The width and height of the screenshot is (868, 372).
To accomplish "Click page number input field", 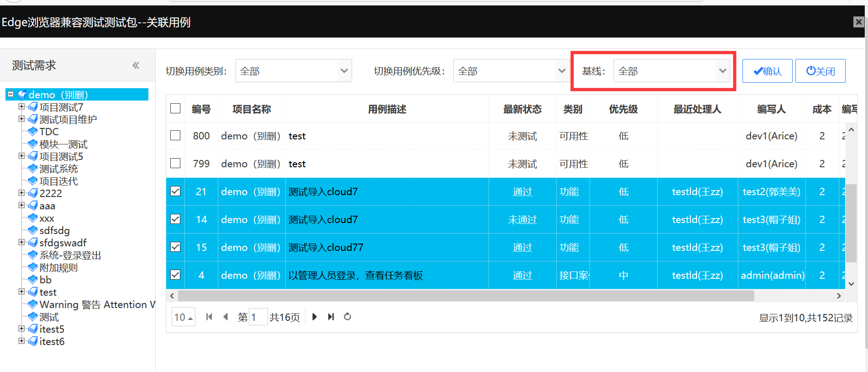I will pos(258,317).
